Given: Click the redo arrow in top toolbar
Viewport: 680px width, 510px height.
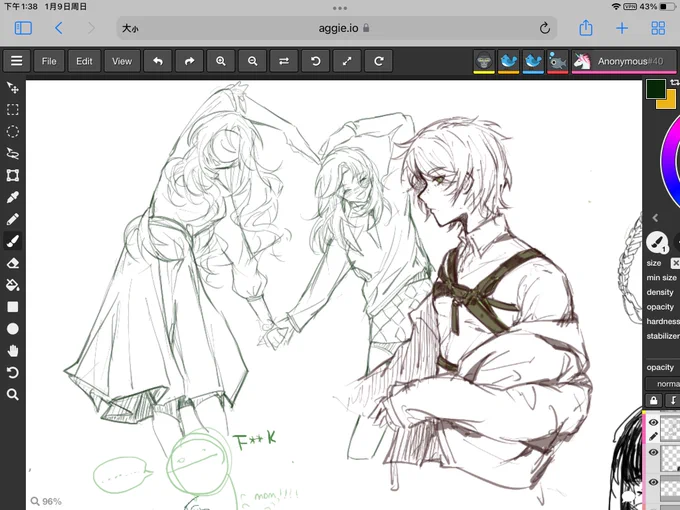Looking at the screenshot, I should click(x=190, y=61).
